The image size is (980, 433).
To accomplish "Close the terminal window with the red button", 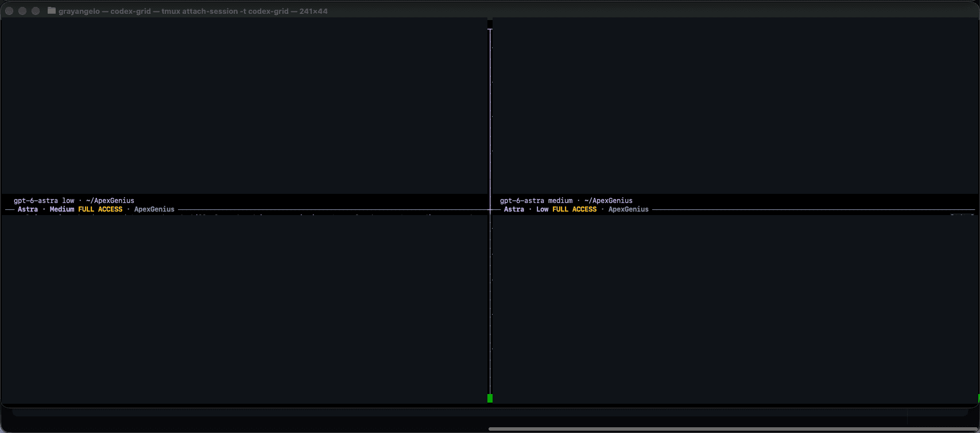I will (9, 11).
